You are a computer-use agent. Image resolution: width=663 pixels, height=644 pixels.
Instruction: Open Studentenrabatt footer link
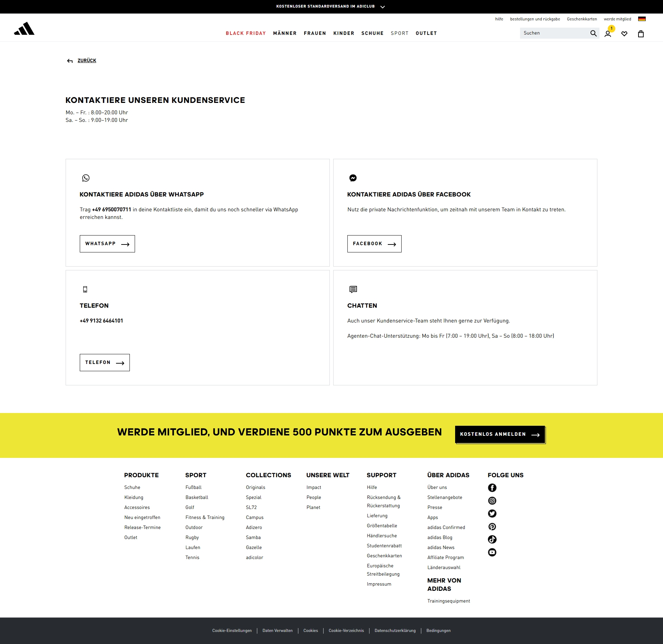point(384,546)
